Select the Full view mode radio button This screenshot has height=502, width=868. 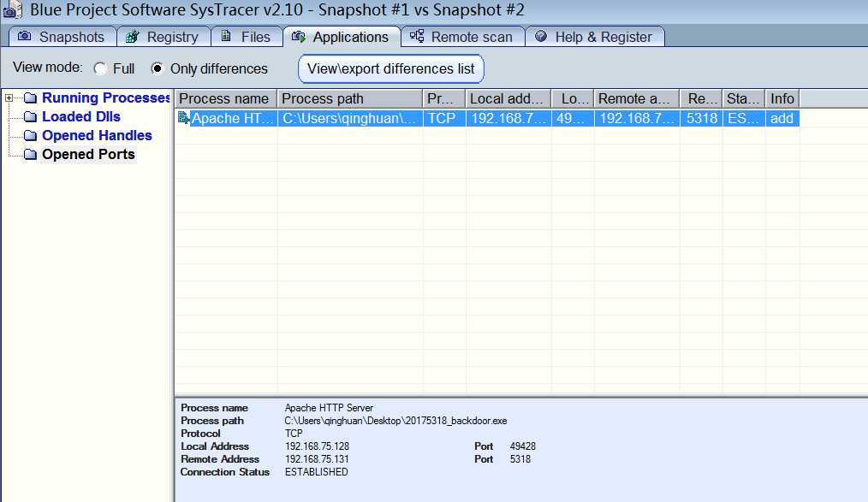[x=100, y=68]
